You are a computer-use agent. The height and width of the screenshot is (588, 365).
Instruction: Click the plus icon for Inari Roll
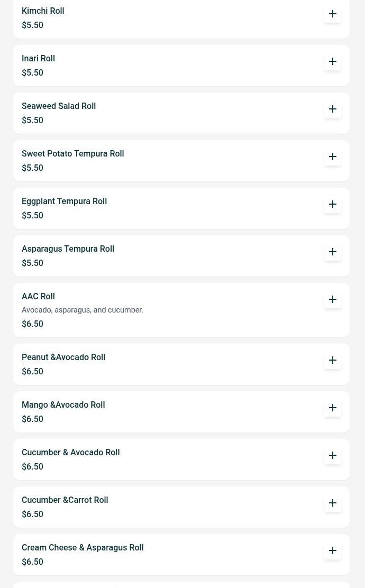pyautogui.click(x=333, y=61)
